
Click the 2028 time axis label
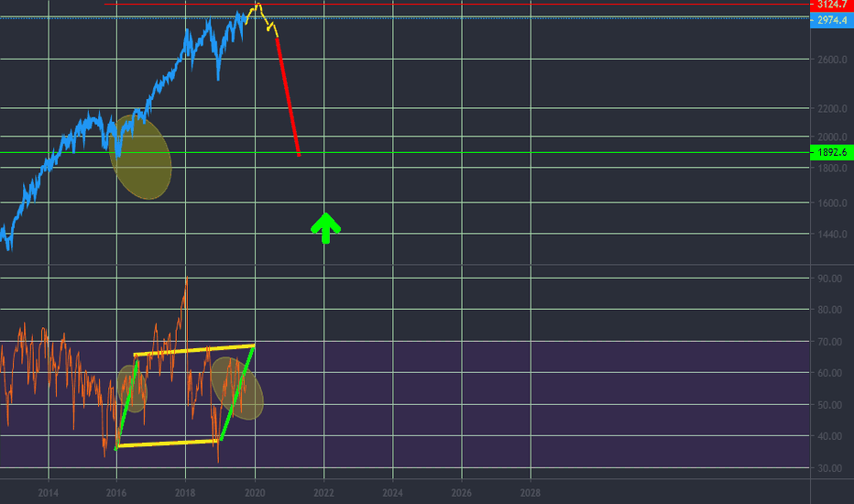click(530, 493)
